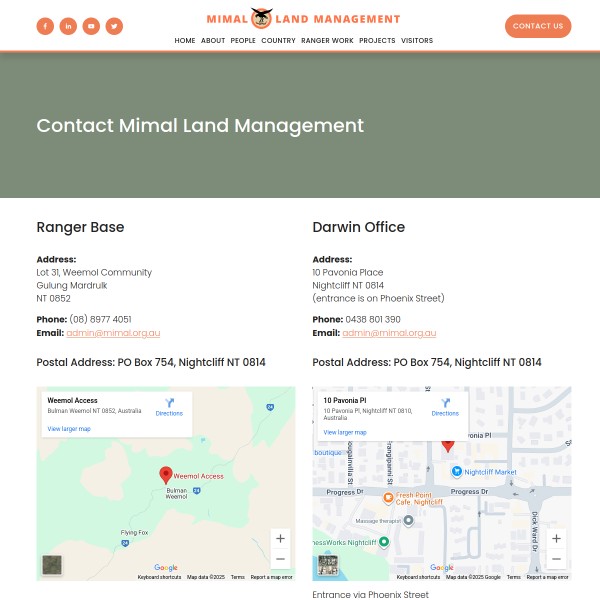Image resolution: width=600 pixels, height=600 pixels.
Task: Click the Ranger Base admin email link
Action: point(113,333)
